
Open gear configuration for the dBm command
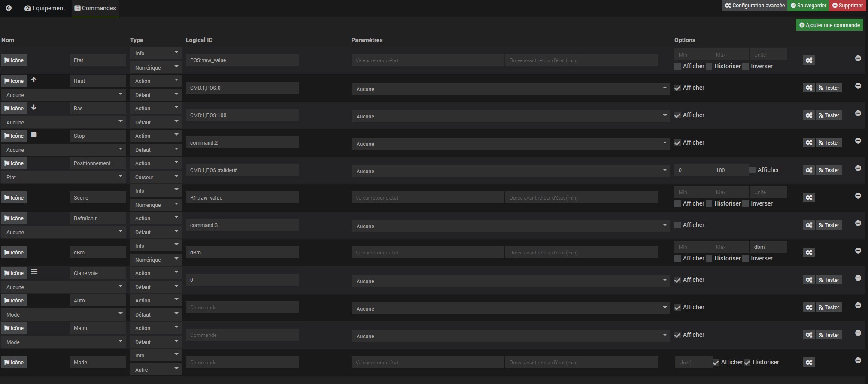[x=809, y=253]
